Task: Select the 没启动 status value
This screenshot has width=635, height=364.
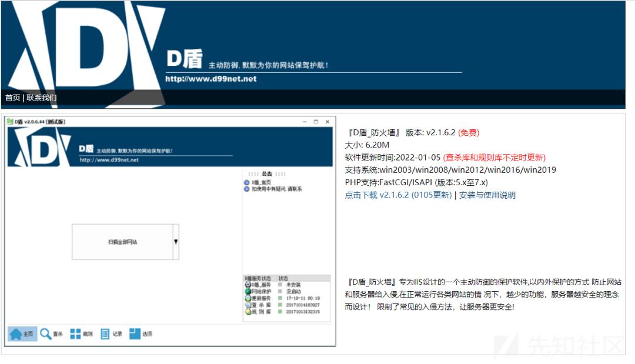Action: (x=293, y=291)
